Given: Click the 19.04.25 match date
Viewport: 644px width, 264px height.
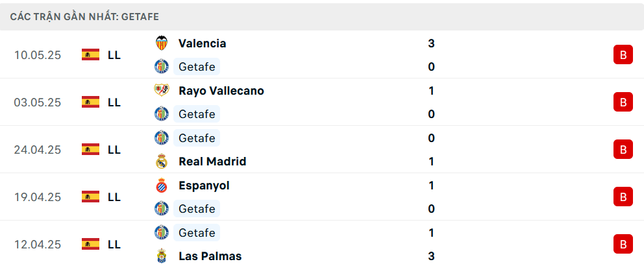Looking at the screenshot, I should (38, 197).
